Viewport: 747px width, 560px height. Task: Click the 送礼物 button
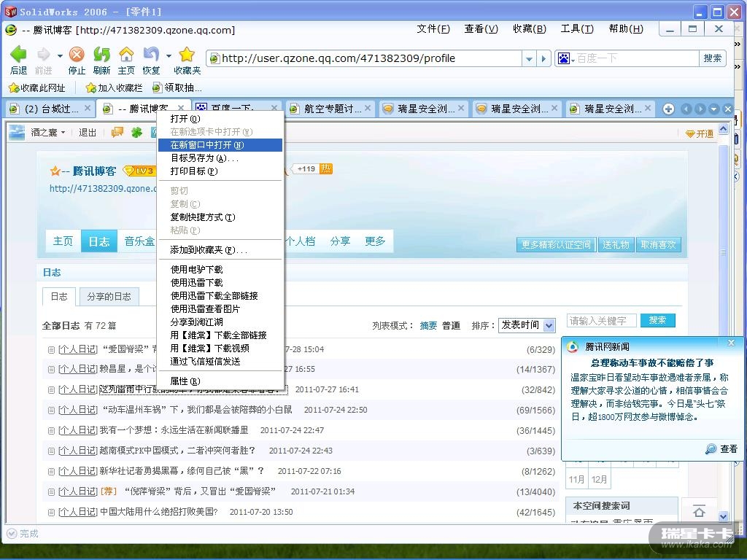(616, 245)
